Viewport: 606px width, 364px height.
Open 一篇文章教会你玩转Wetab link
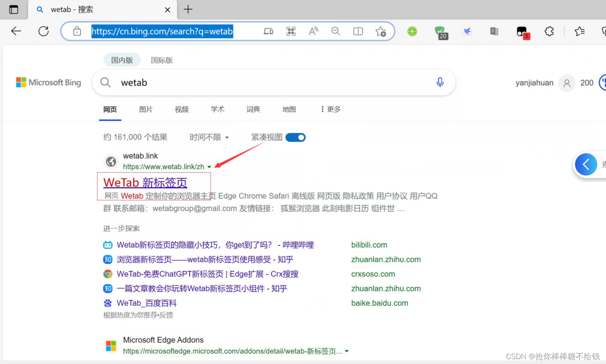202,289
